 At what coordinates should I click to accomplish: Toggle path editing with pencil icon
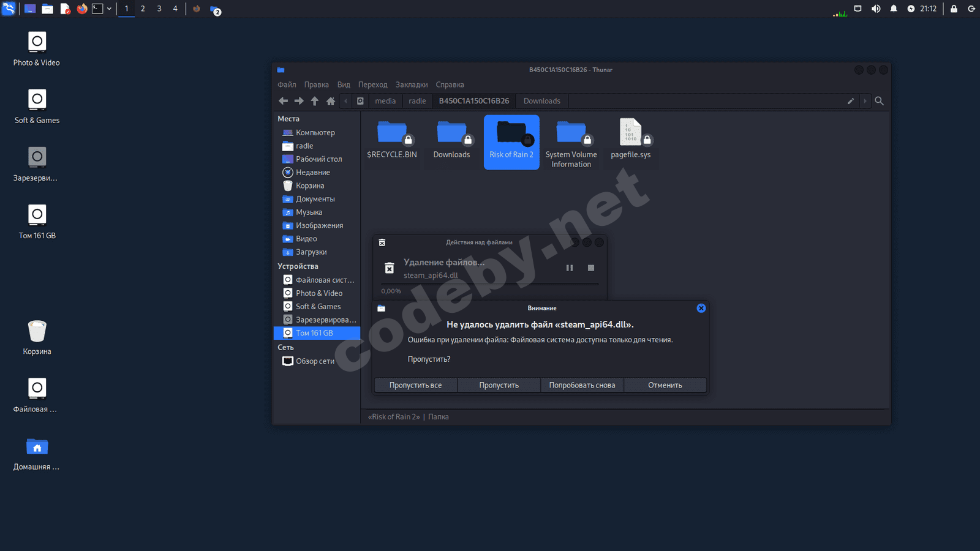click(x=851, y=101)
